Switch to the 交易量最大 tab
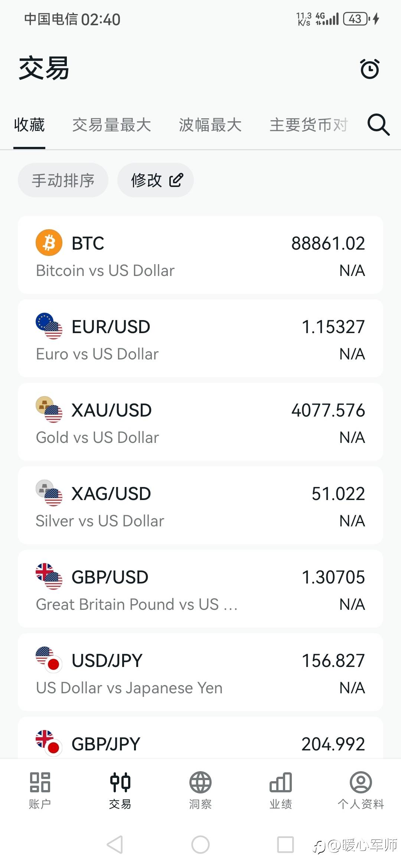401x868 pixels. 111,125
